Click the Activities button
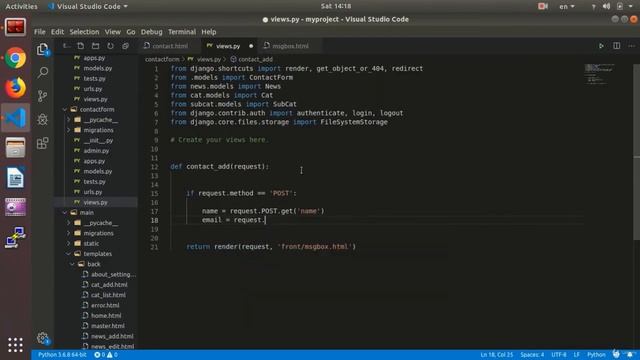The width and height of the screenshot is (640, 360). [21, 7]
